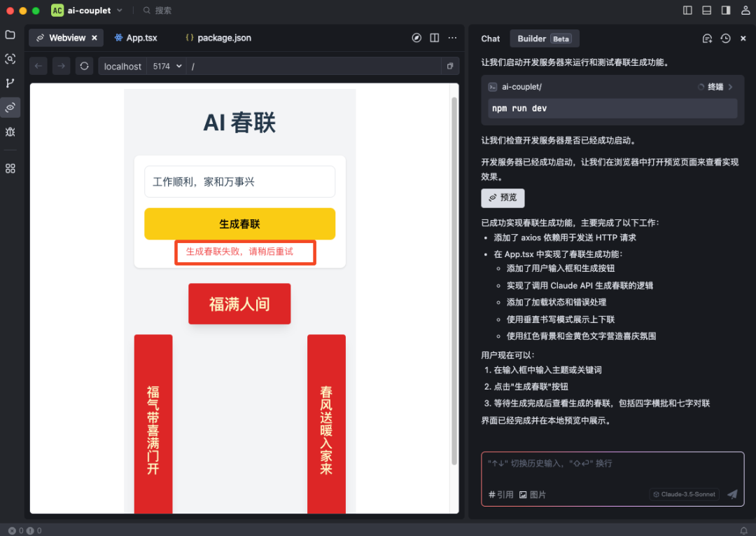Screen dimensions: 756x536
Task: Toggle the left sidebar layout
Action: click(x=687, y=10)
